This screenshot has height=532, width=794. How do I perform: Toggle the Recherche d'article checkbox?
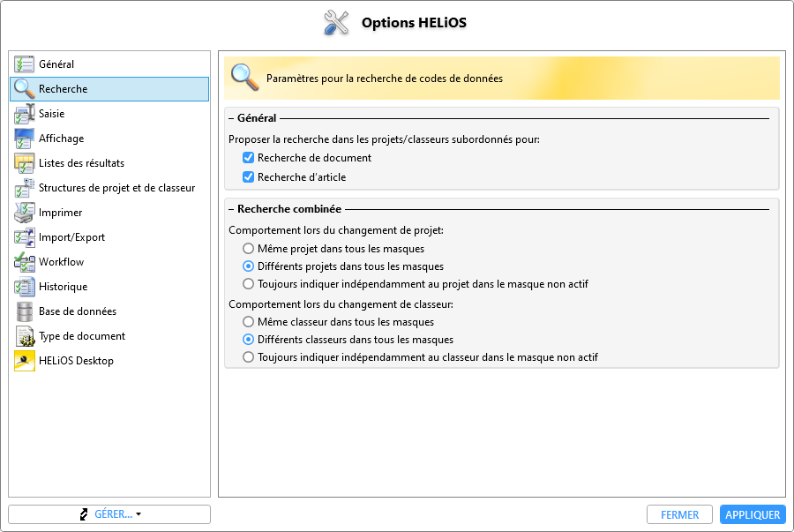248,177
